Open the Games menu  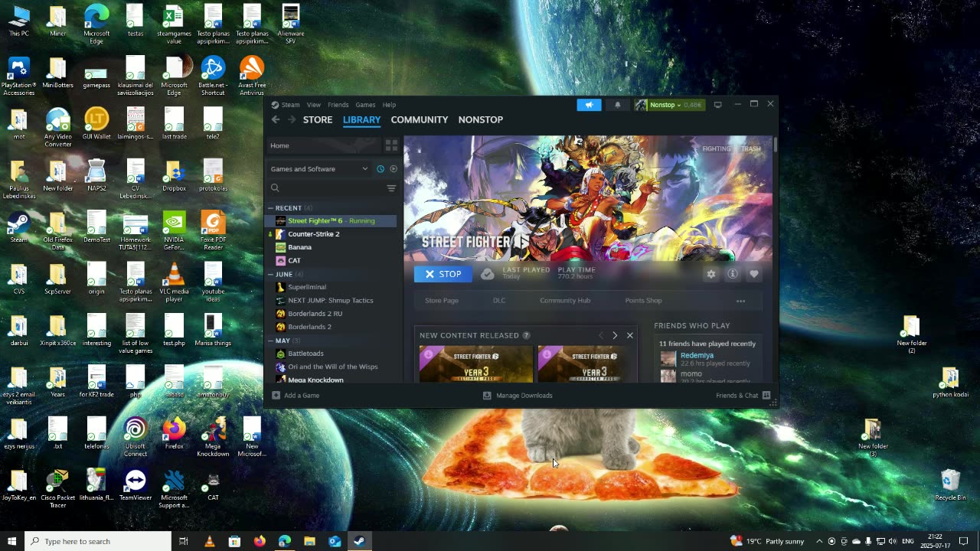365,105
